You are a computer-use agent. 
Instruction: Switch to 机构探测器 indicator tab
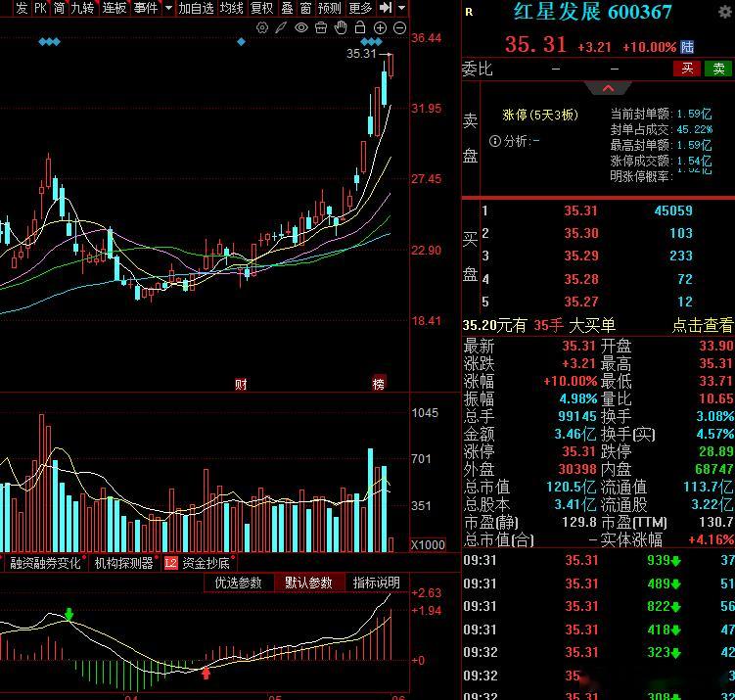coord(123,563)
